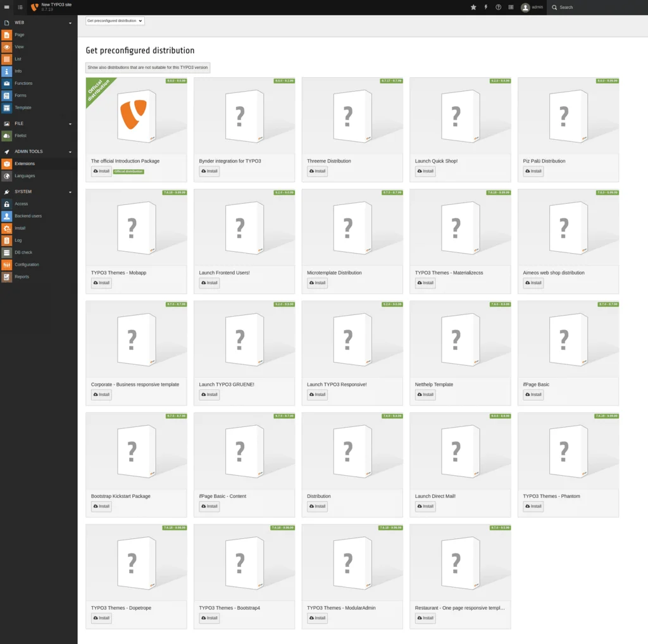
Task: Toggle showing unsuitable distributions for this TYPO3 version
Action: (x=147, y=67)
